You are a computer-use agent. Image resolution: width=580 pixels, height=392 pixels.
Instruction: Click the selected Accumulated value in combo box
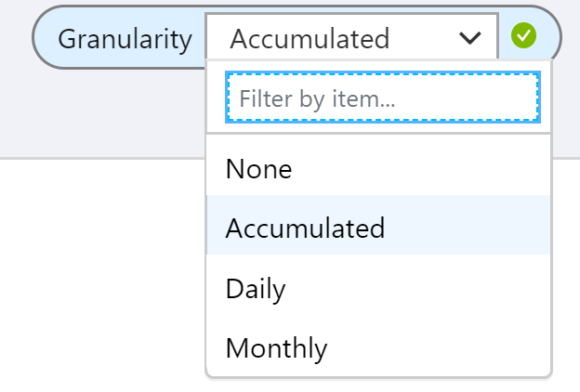pos(310,39)
